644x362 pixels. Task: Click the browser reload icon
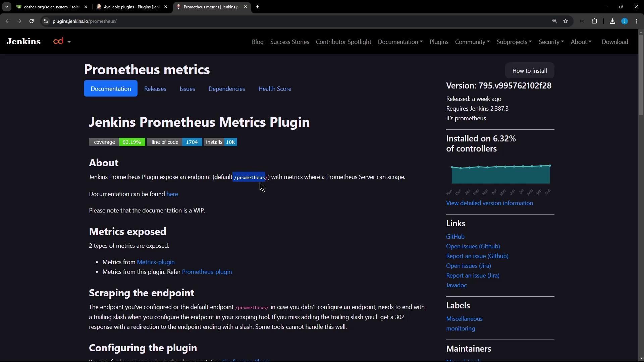click(x=32, y=21)
